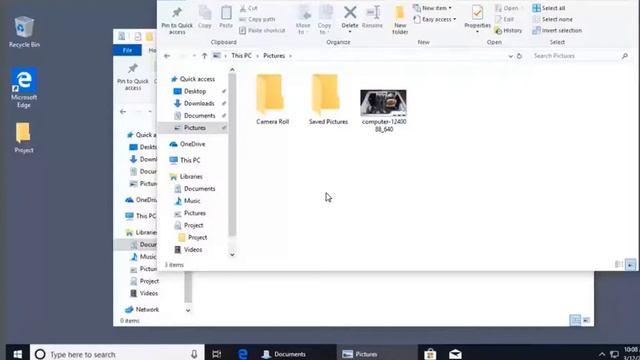
Task: Select Network in Documents window navigation pane
Action: (x=142, y=310)
